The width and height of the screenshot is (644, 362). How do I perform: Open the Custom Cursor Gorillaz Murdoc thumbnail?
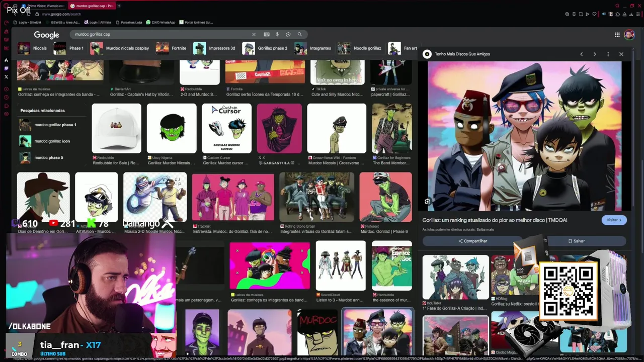coord(226,129)
